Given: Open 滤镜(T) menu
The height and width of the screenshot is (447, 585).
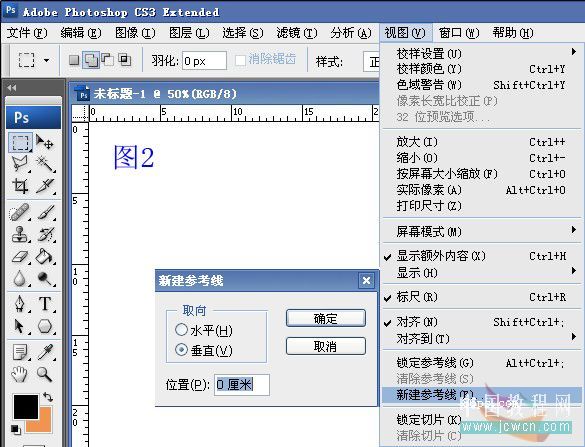Looking at the screenshot, I should (x=297, y=33).
